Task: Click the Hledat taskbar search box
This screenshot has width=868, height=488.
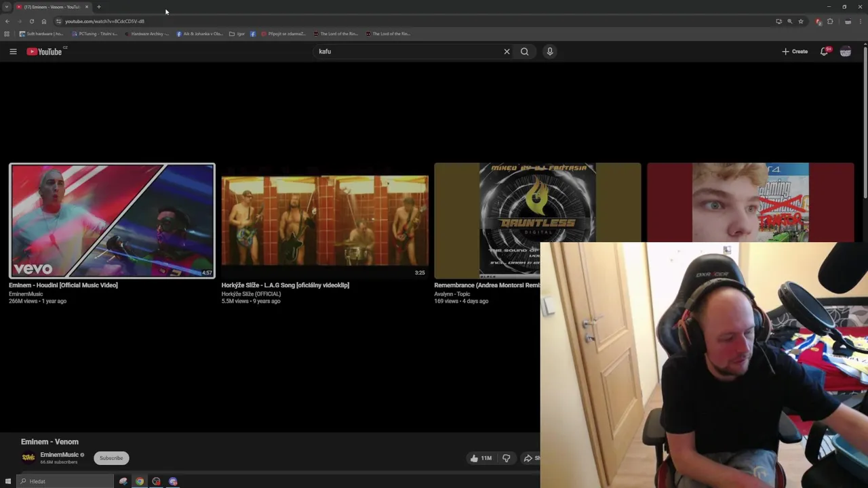Action: tap(66, 481)
